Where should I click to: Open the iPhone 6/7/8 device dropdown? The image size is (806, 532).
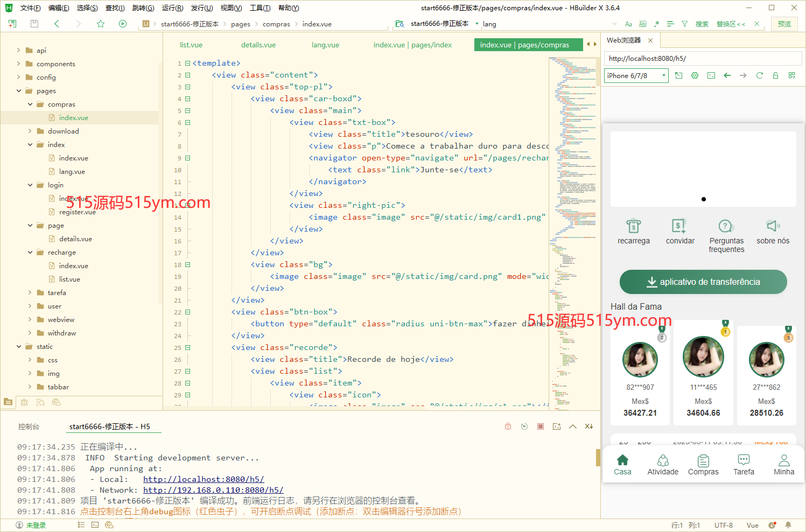pos(635,75)
